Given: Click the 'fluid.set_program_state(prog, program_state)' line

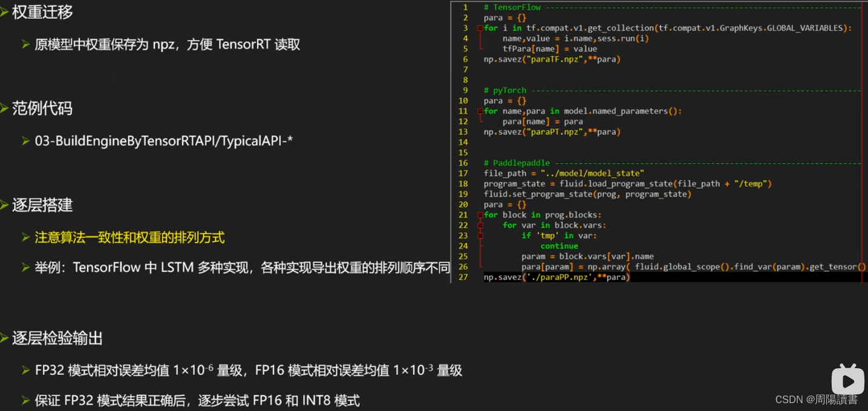Looking at the screenshot, I should pos(587,194).
